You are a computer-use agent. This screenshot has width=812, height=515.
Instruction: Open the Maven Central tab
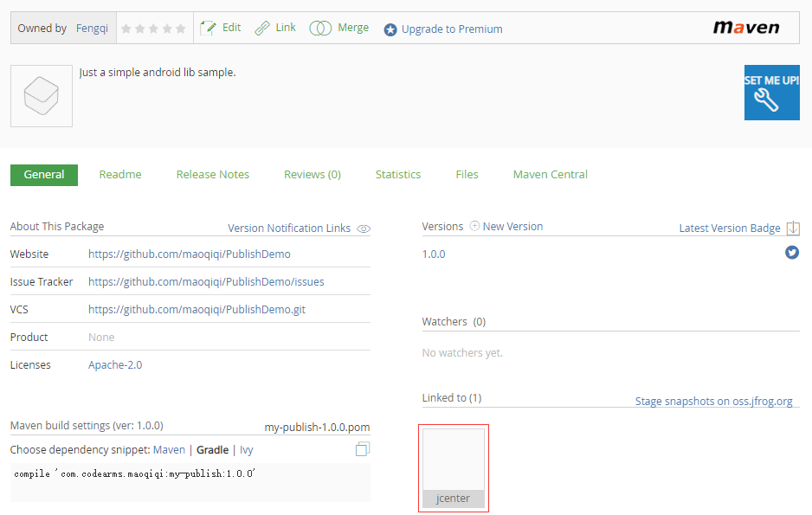pos(550,175)
